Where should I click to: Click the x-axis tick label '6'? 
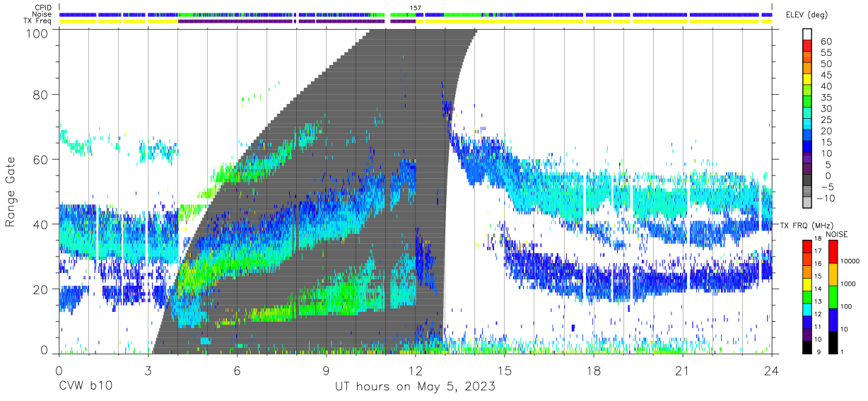pyautogui.click(x=237, y=371)
